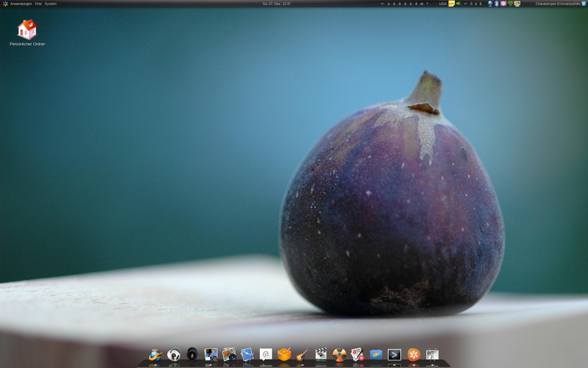Image resolution: width=588 pixels, height=368 pixels.
Task: Open the blue folder with pencil icon
Action: click(376, 355)
